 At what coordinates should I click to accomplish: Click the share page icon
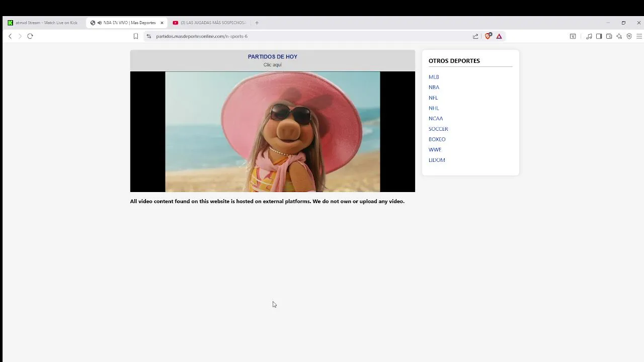[x=475, y=36]
